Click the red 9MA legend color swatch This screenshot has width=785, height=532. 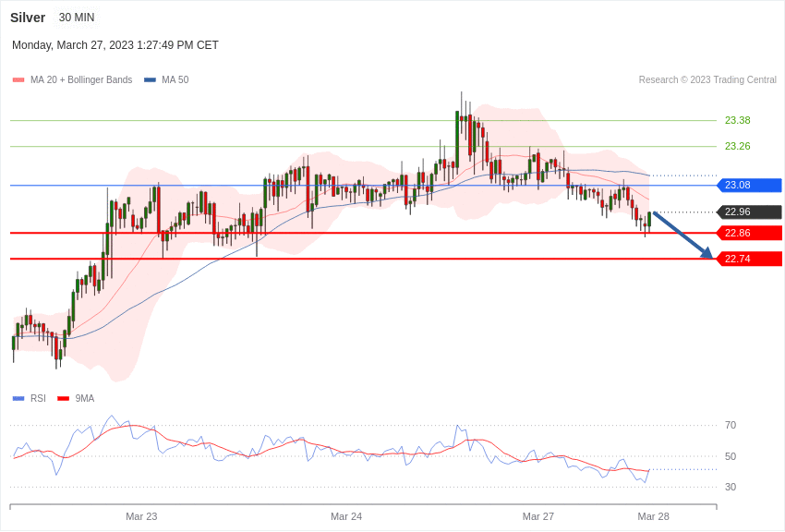tap(63, 399)
